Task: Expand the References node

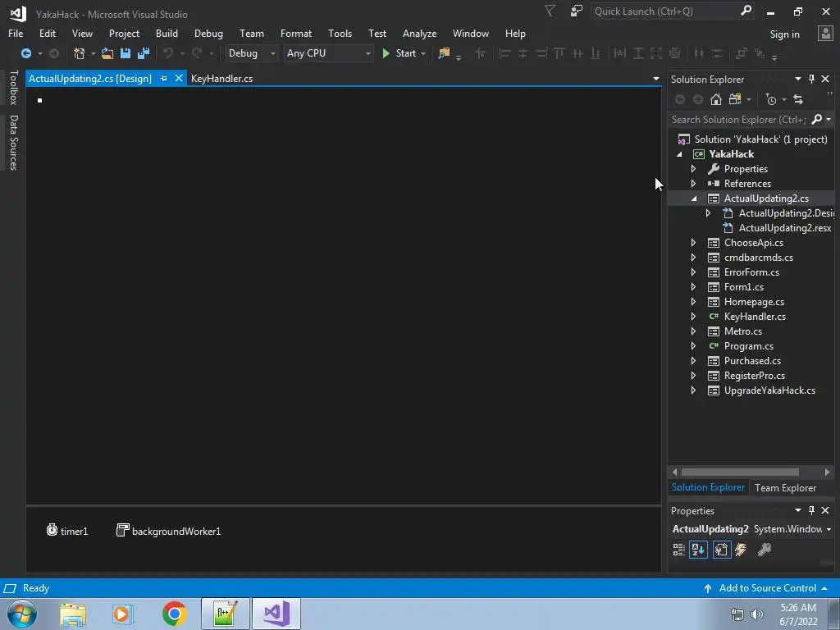Action: click(x=693, y=184)
